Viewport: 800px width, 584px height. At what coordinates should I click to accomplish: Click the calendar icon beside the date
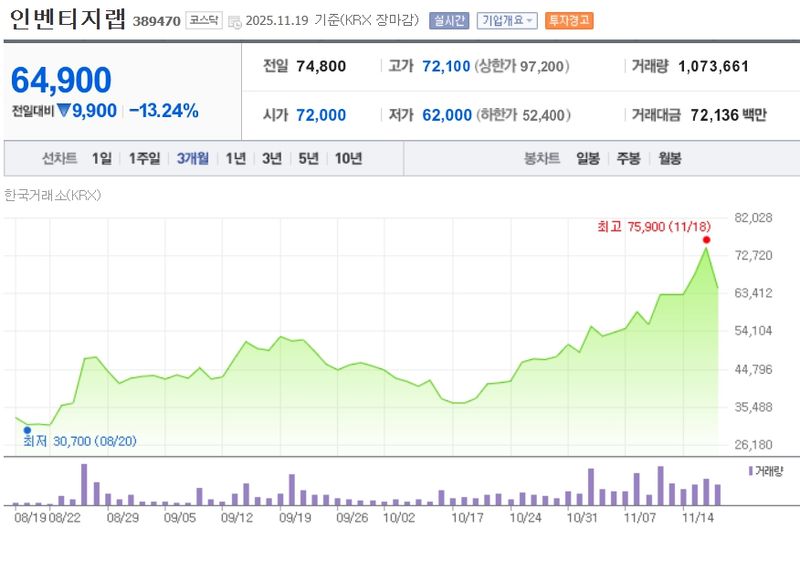tap(234, 21)
